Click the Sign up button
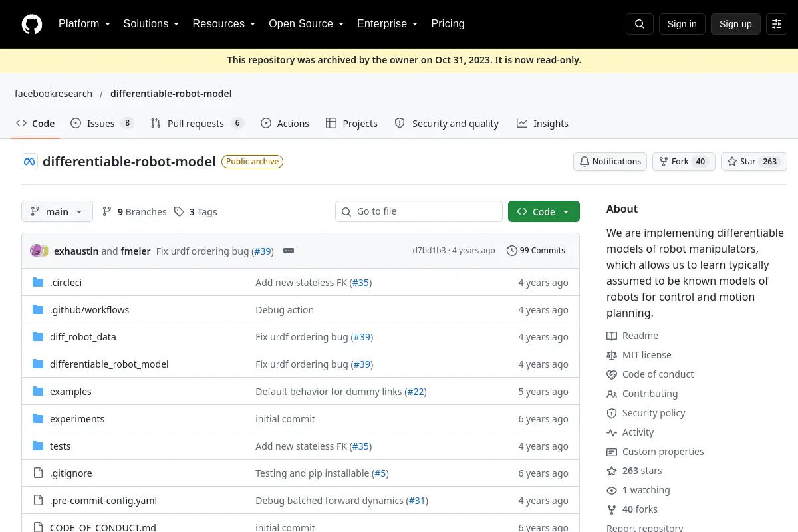This screenshot has height=532, width=798. click(x=735, y=24)
